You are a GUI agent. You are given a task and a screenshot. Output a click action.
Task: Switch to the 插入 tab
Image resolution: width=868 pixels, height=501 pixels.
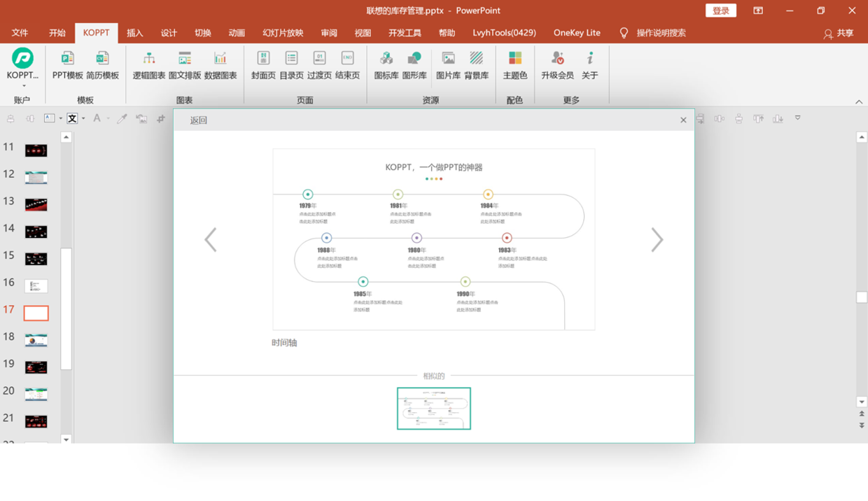tap(135, 33)
